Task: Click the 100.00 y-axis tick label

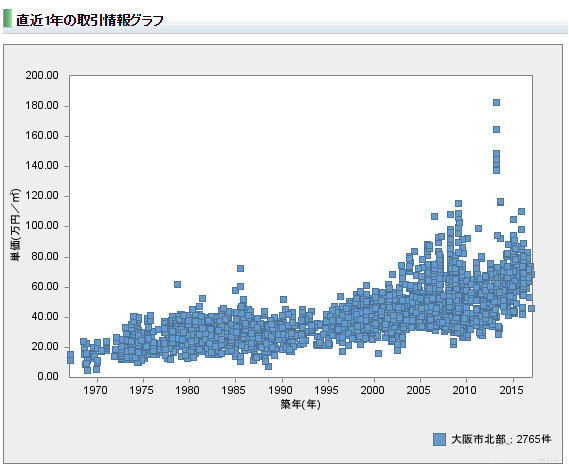Action: point(42,226)
